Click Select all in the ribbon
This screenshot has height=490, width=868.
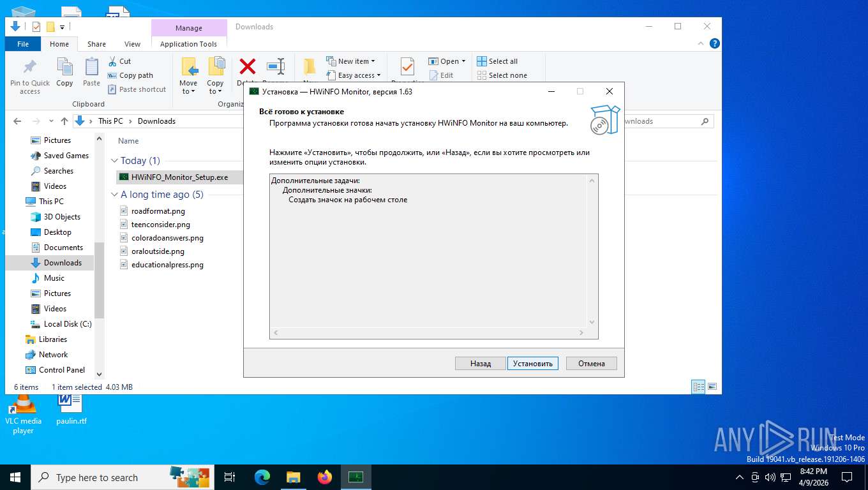click(x=497, y=61)
